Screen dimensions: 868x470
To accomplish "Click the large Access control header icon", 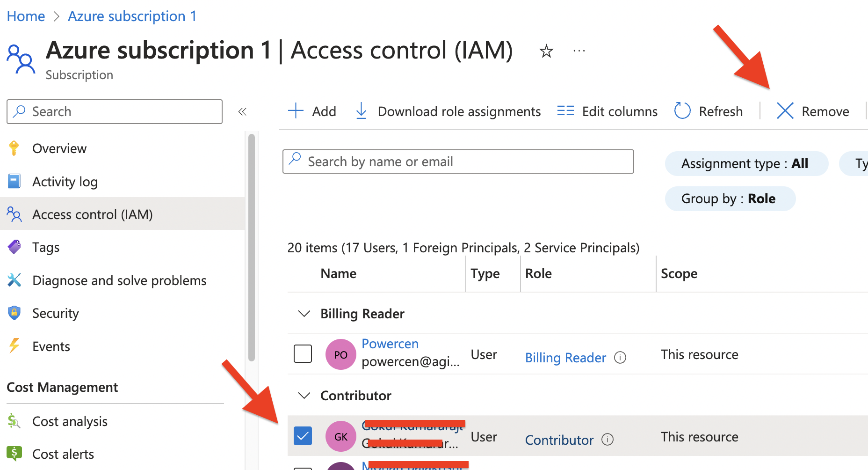I will pos(21,59).
